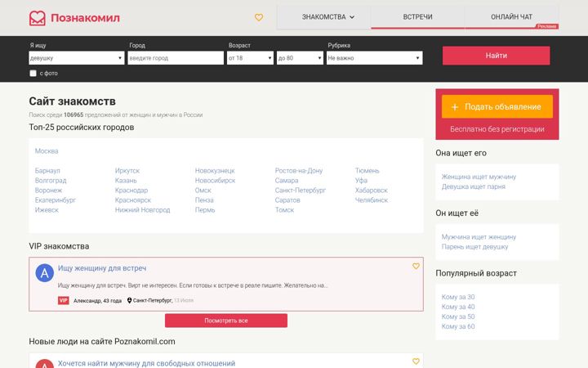
Task: Open the Пермь city link
Action: (x=205, y=210)
